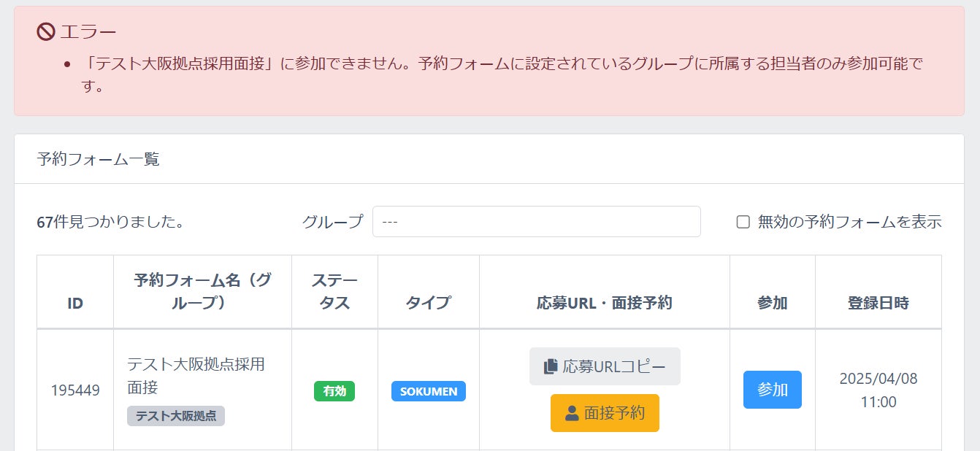Viewport: 980px width, 451px height.
Task: Open the グループ filter dropdown
Action: click(x=536, y=222)
